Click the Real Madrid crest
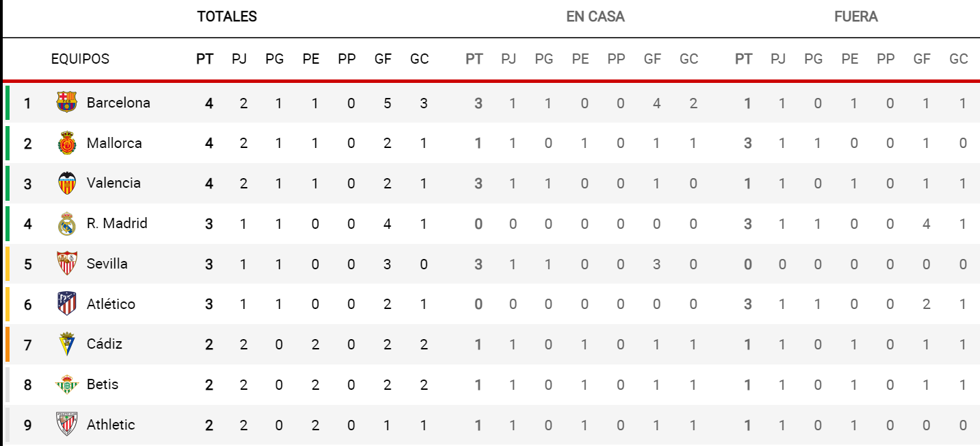Image resolution: width=980 pixels, height=446 pixels. pos(66,223)
